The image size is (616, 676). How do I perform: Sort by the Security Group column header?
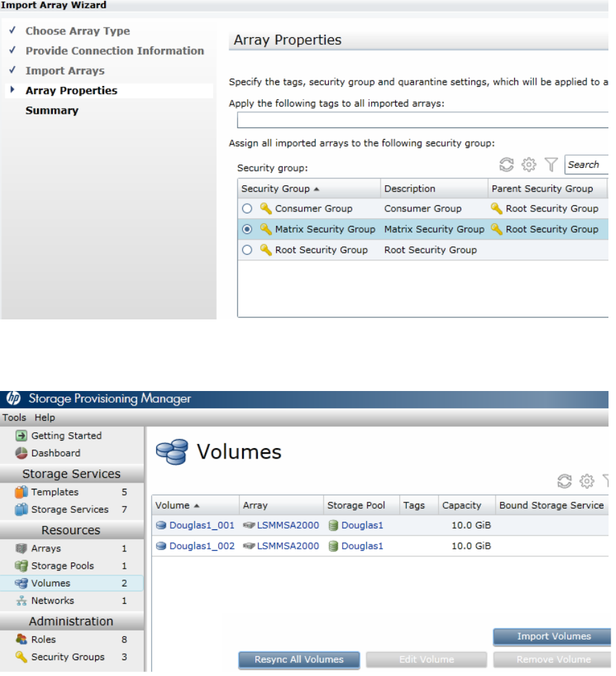(x=309, y=189)
